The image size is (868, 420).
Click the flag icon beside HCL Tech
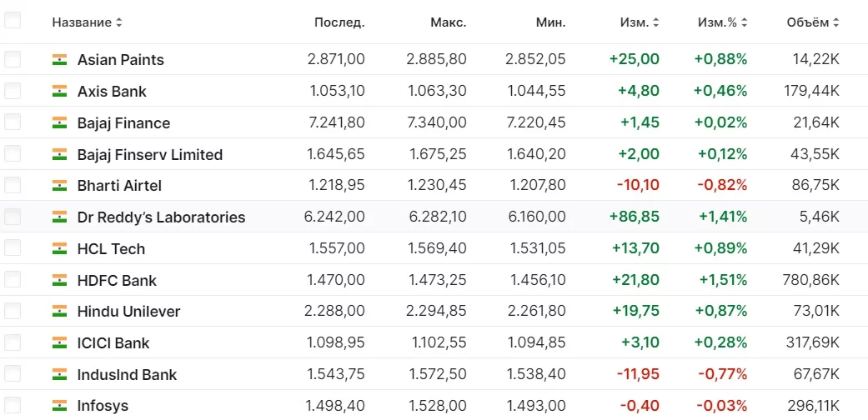(x=59, y=249)
